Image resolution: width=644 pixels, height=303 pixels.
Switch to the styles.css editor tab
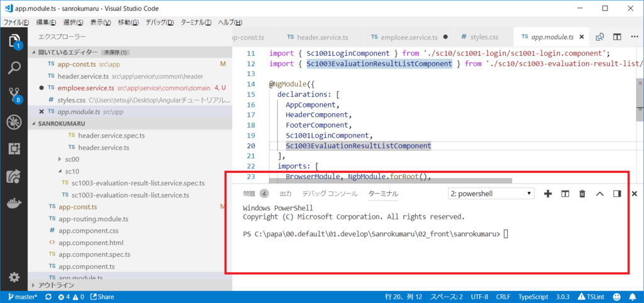point(483,37)
